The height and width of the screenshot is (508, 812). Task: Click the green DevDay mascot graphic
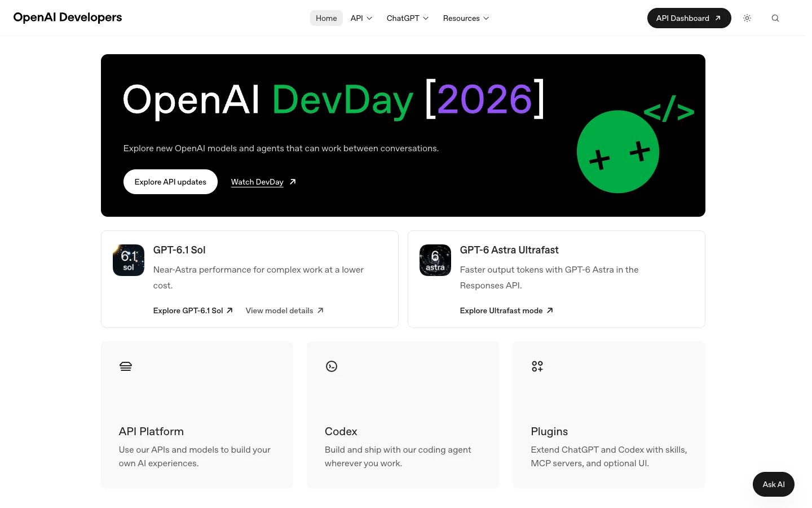pyautogui.click(x=618, y=152)
